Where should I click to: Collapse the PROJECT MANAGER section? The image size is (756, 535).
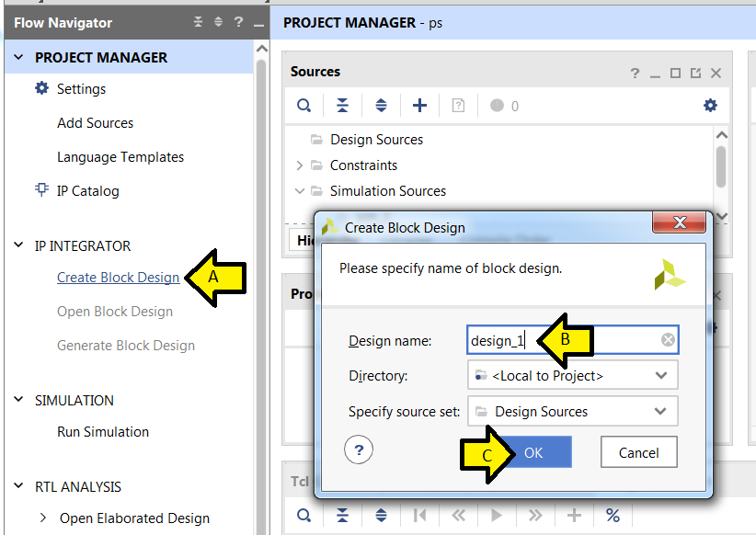pyautogui.click(x=18, y=57)
